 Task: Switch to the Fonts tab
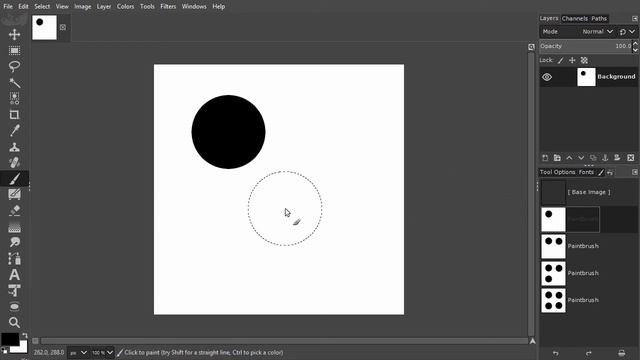586,172
